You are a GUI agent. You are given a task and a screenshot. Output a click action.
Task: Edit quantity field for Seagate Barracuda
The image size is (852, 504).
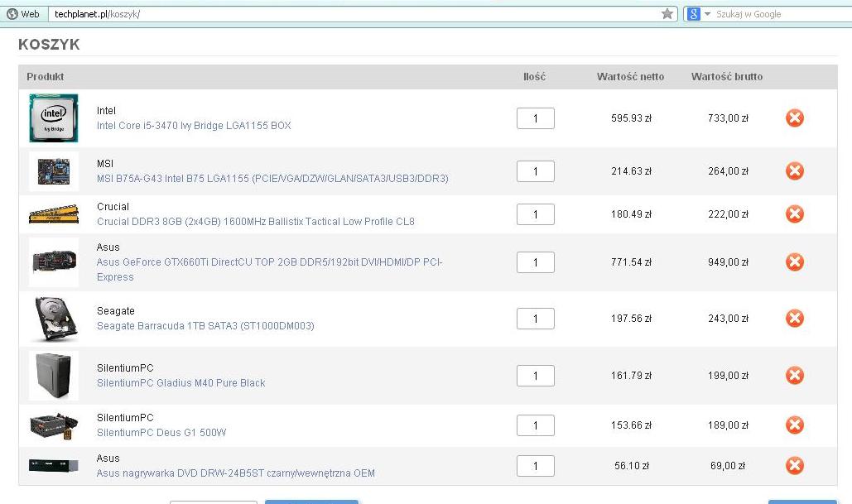click(x=535, y=319)
